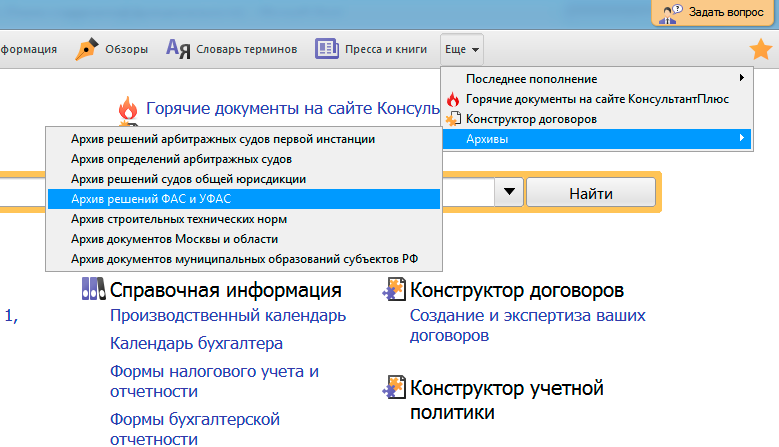Image resolution: width=779 pixels, height=447 pixels.
Task: Open search history dropdown arrow next to Найти
Action: [509, 192]
